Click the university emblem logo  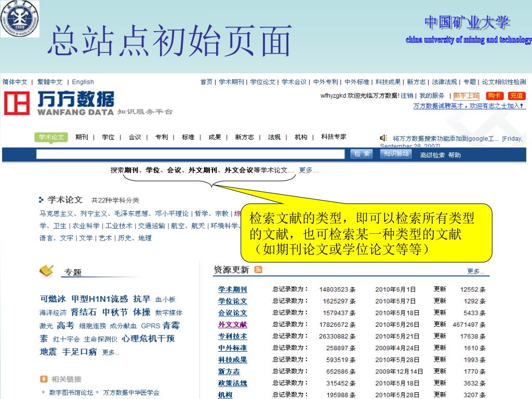(20, 19)
